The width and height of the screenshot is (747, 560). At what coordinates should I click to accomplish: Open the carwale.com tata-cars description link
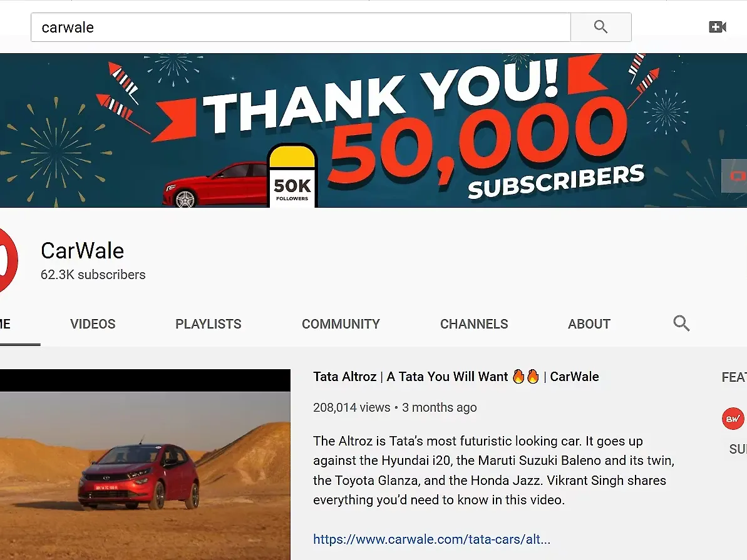(431, 539)
